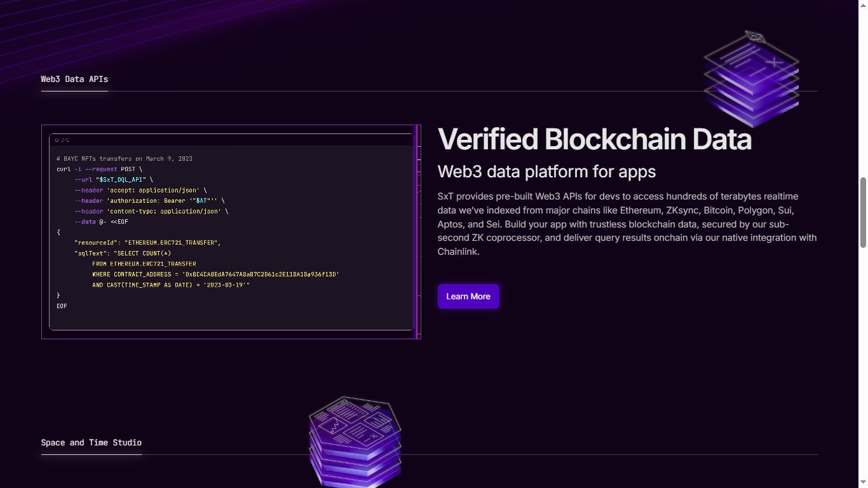Click the AND CAST(TIME_STAMP AS DATE) line
868x488 pixels.
(170, 285)
